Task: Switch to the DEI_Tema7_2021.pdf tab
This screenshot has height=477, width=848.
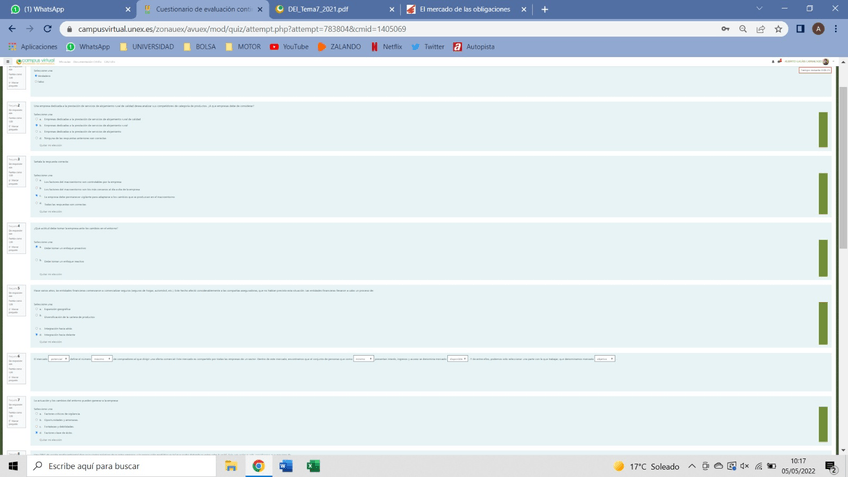Action: click(x=320, y=9)
